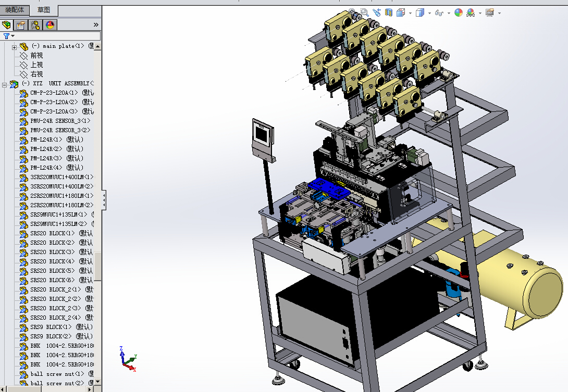
Task: Expand the main plate<1> tree node
Action: (14, 47)
